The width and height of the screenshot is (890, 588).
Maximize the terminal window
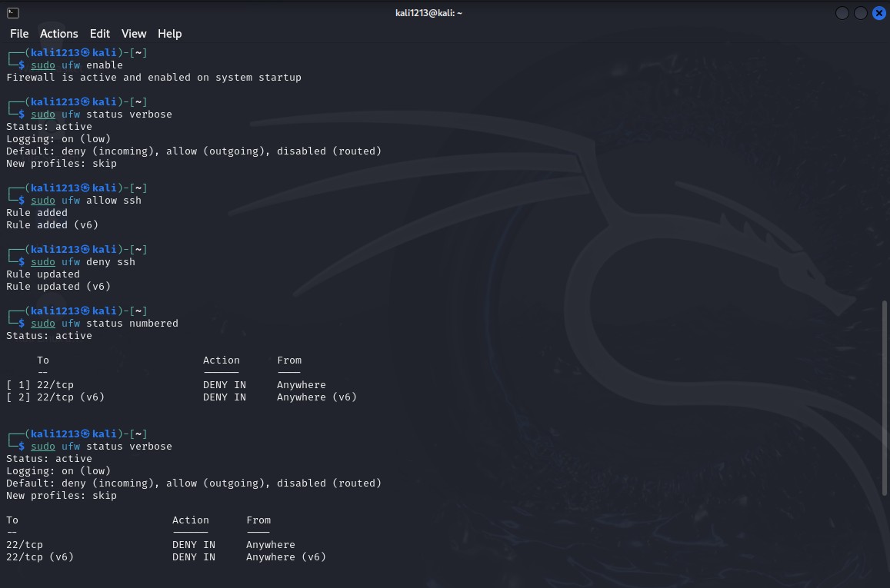(860, 13)
